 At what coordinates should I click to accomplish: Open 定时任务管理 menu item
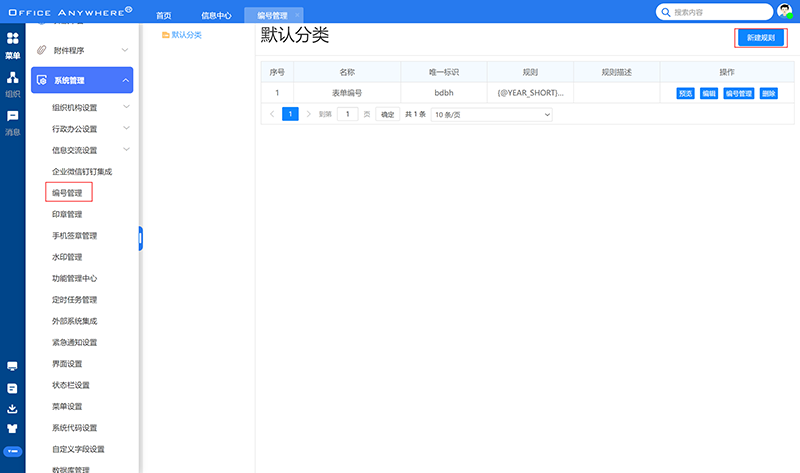point(74,300)
